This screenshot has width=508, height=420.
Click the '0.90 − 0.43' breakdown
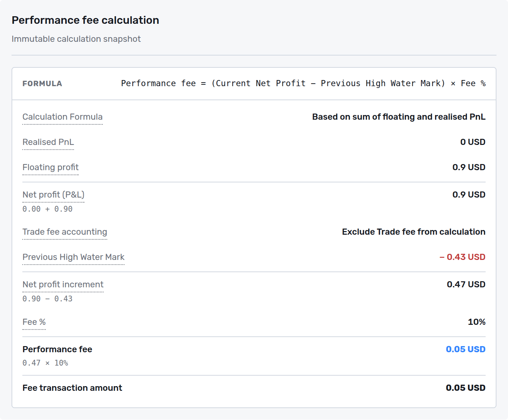pyautogui.click(x=47, y=299)
